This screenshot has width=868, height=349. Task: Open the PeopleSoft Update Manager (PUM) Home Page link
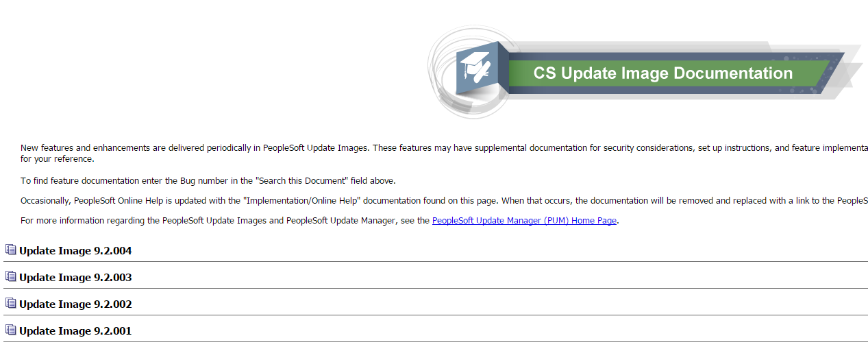pyautogui.click(x=524, y=221)
